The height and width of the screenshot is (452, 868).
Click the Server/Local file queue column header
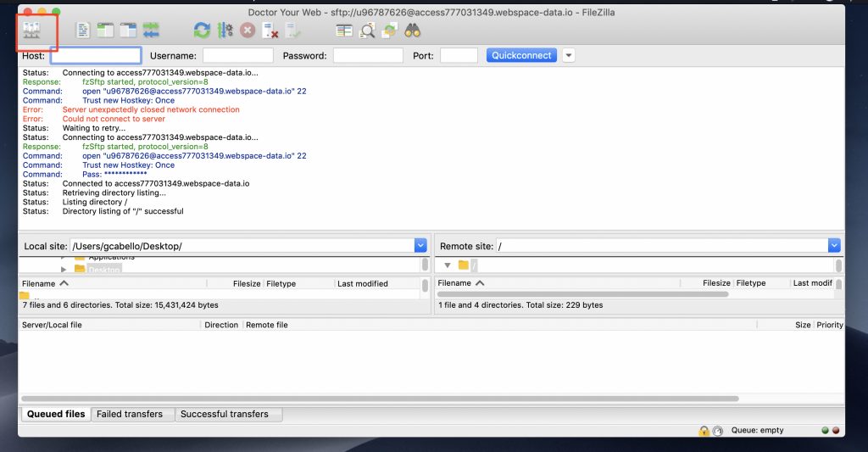coord(109,325)
